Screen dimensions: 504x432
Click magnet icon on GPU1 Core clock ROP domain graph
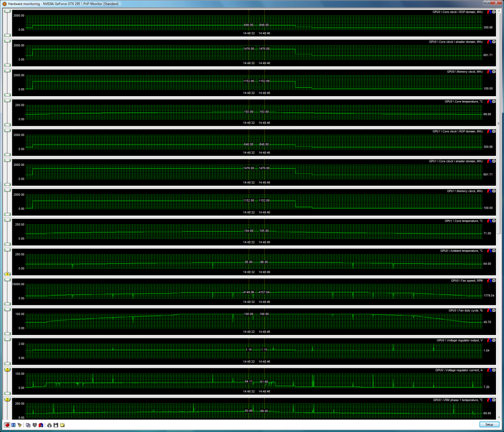pyautogui.click(x=489, y=131)
